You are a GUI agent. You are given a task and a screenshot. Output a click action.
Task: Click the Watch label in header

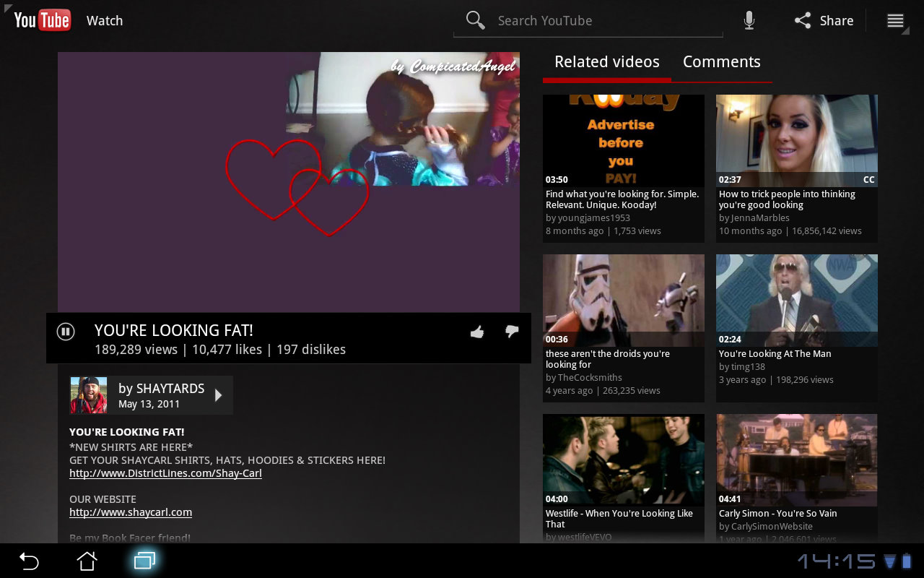point(105,21)
